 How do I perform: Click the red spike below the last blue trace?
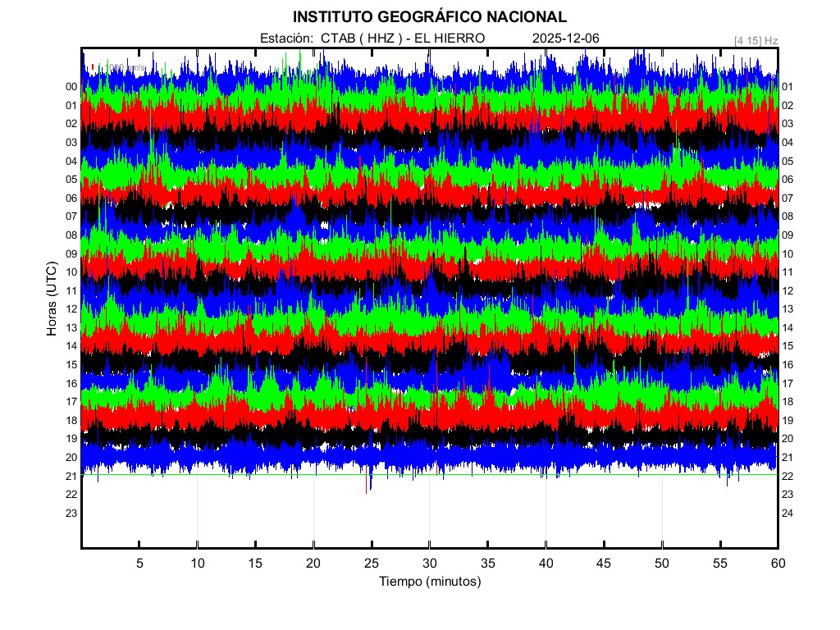367,486
